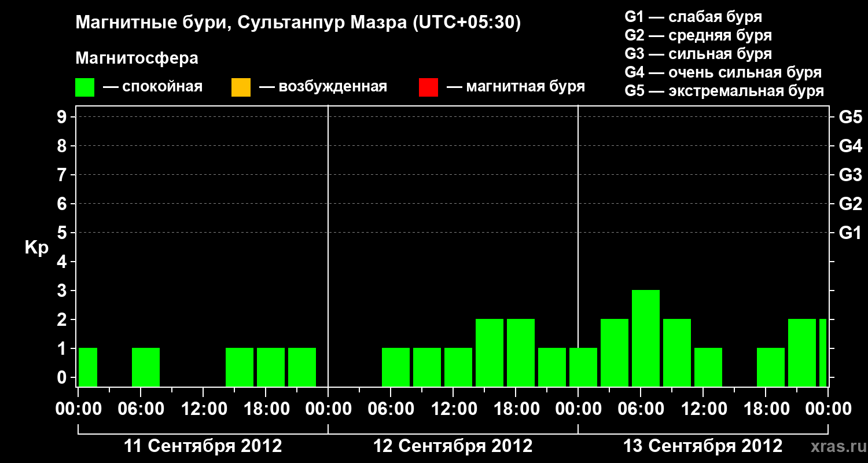Image resolution: width=868 pixels, height=463 pixels.
Task: Click the Kp 2 bar at 21:00 on 13 September
Action: click(x=802, y=352)
